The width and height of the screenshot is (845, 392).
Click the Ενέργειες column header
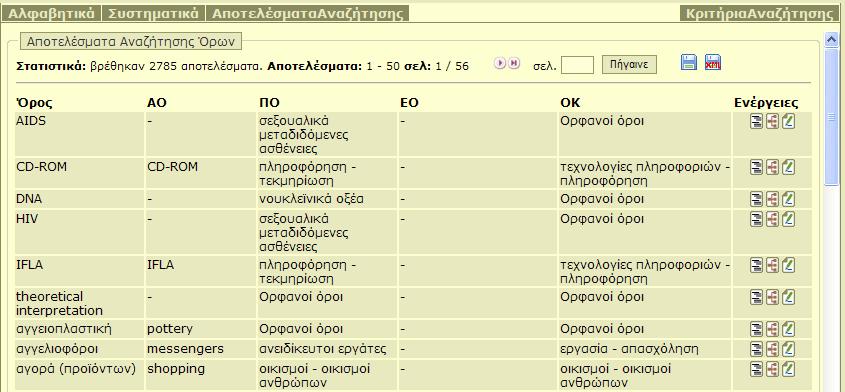pyautogui.click(x=766, y=102)
